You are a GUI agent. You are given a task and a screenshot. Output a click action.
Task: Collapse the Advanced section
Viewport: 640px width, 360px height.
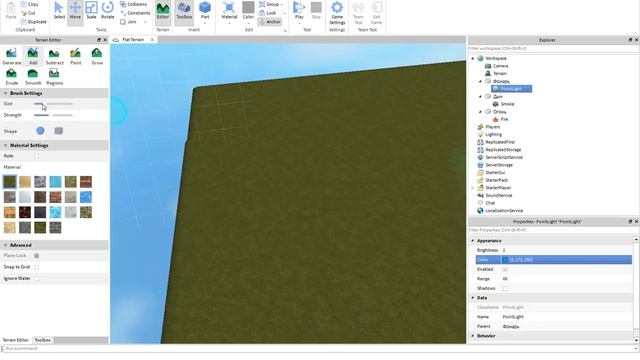coord(5,245)
